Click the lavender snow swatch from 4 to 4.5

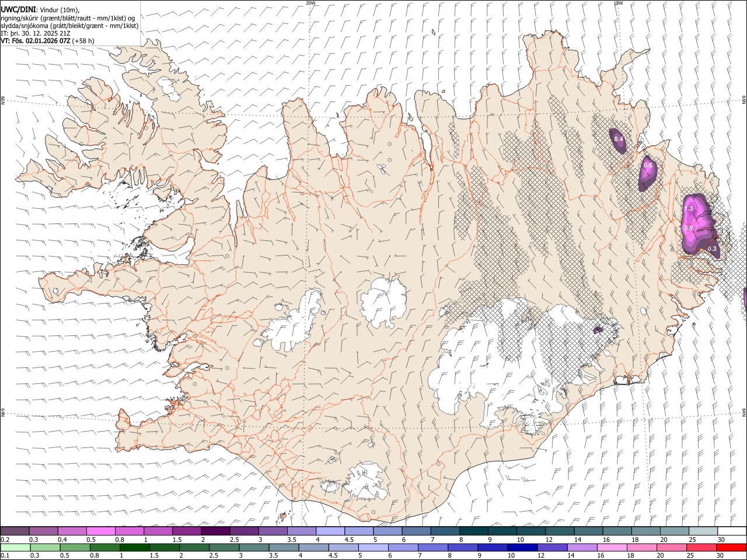330,531
